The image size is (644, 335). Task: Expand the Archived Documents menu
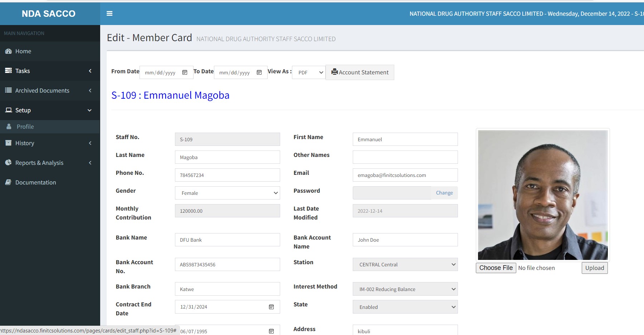50,90
